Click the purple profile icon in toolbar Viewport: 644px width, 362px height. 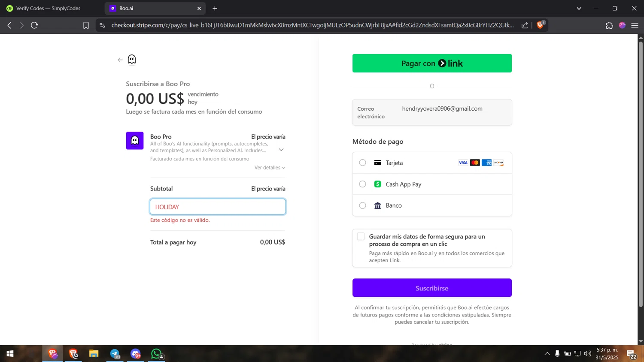coord(622,25)
